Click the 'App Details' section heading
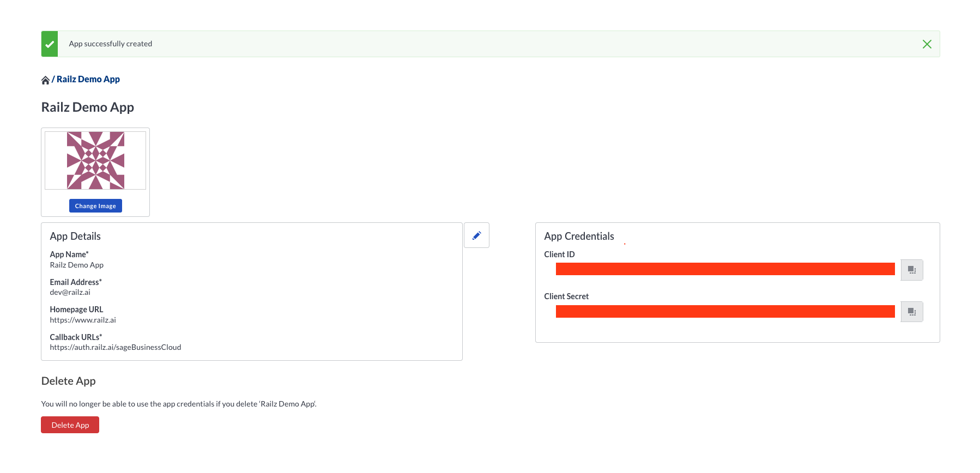 coord(75,236)
